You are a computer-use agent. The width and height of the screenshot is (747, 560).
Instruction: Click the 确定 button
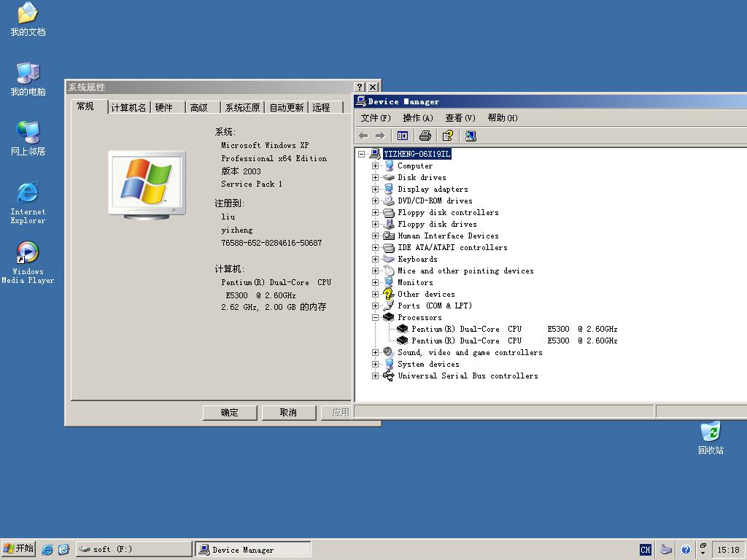(230, 413)
